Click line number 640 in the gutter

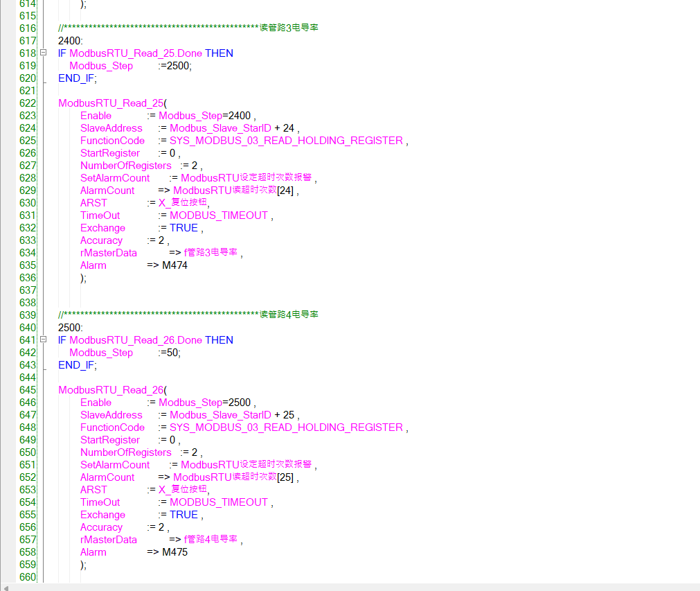pyautogui.click(x=27, y=328)
